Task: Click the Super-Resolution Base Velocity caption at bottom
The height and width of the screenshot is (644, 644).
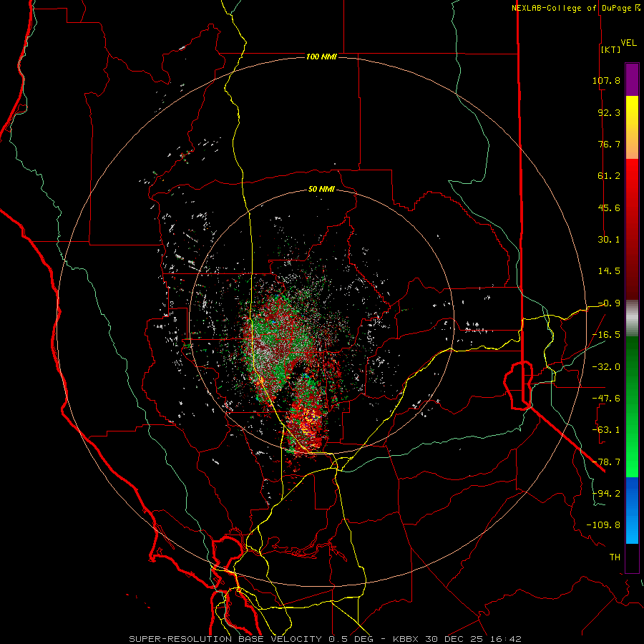Action: pyautogui.click(x=325, y=639)
